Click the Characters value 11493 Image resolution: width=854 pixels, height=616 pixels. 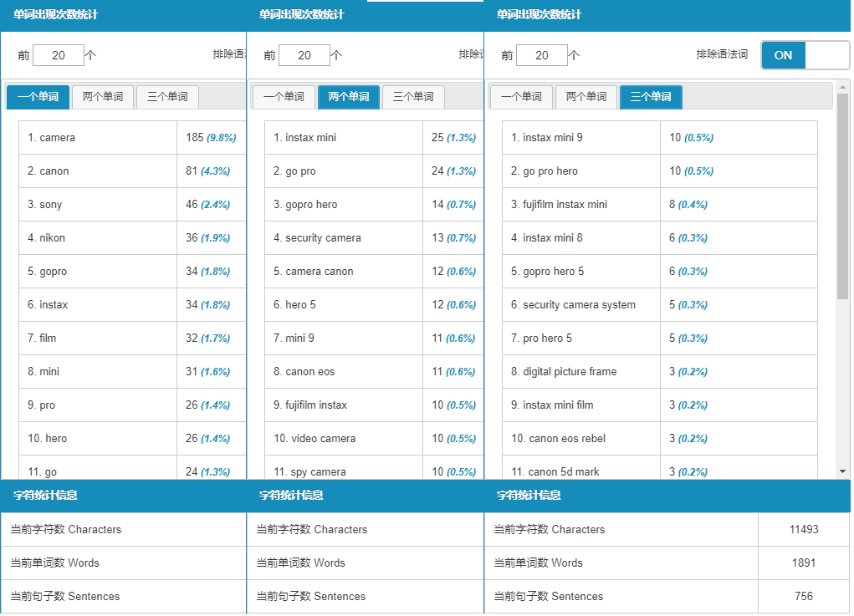804,529
